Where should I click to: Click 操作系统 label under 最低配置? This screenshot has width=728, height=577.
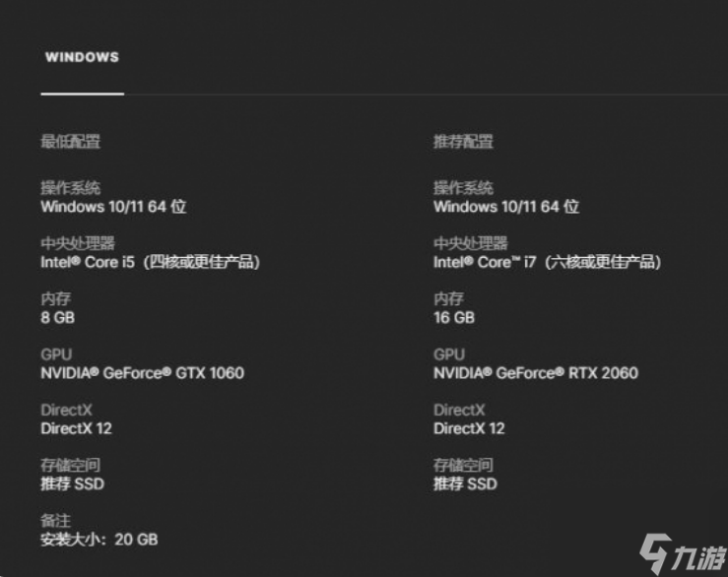[x=71, y=188]
